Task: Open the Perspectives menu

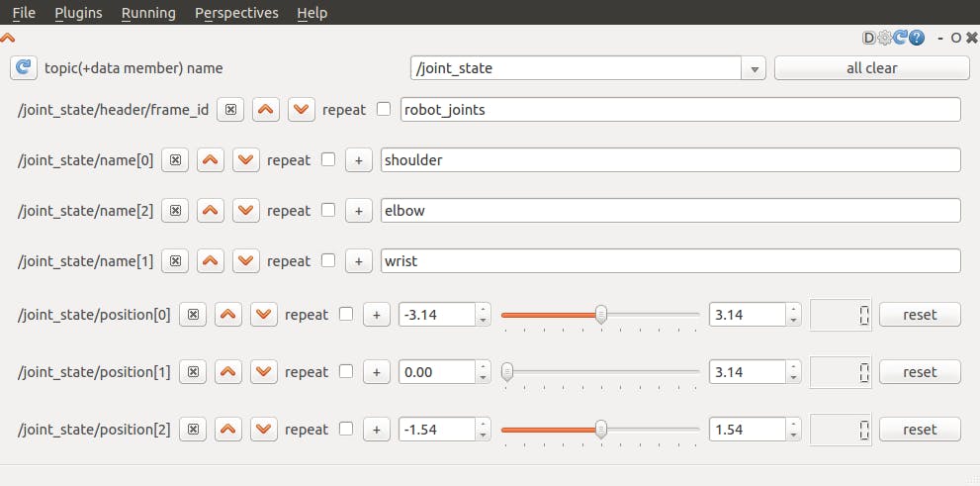Action: (236, 13)
